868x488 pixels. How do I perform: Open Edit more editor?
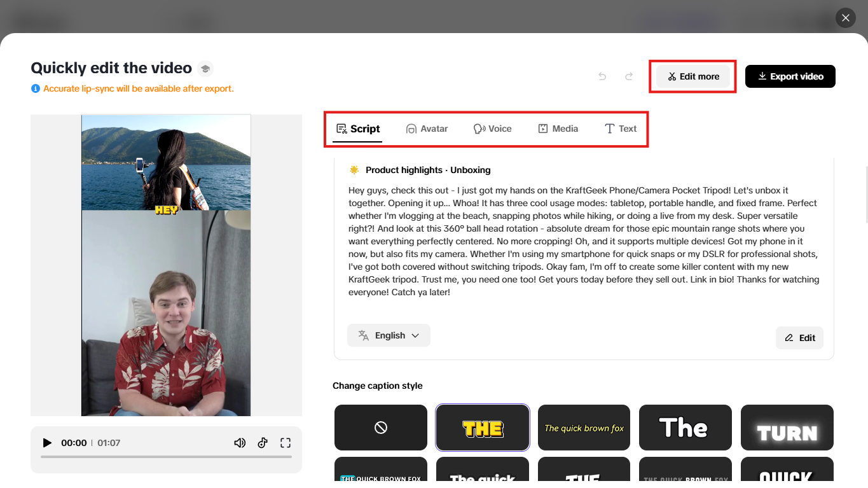click(x=693, y=76)
